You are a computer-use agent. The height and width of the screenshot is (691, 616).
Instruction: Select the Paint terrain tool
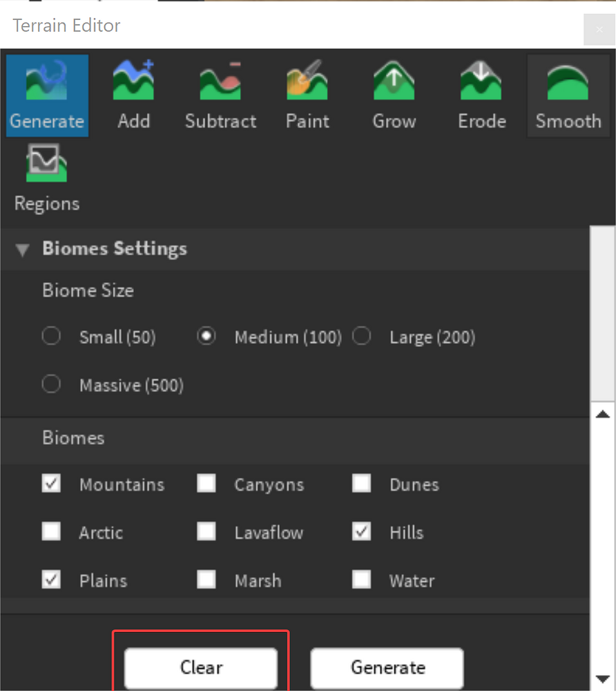point(307,95)
